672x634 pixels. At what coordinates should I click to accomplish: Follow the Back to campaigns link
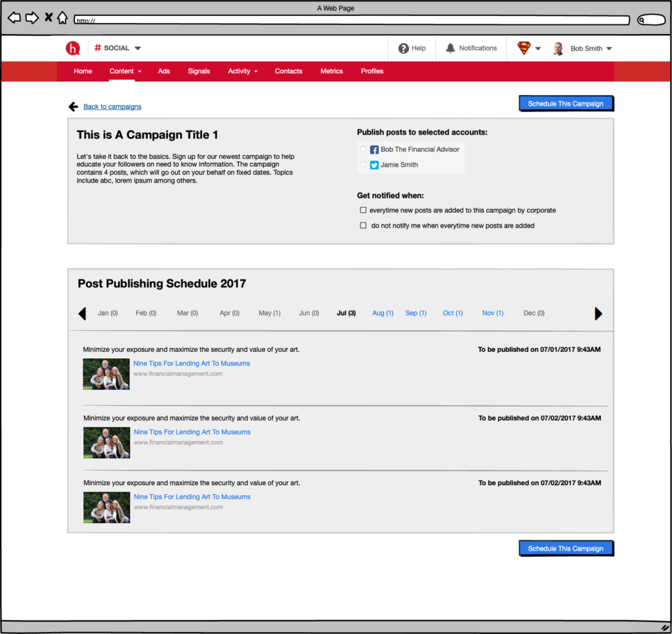(112, 107)
